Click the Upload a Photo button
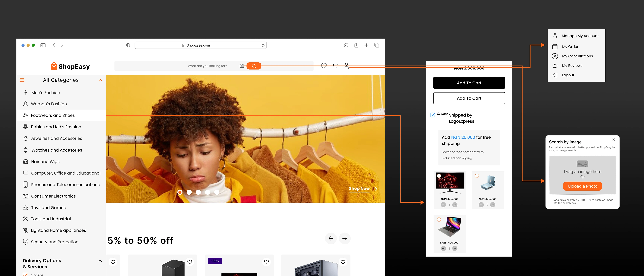The width and height of the screenshot is (644, 276). tap(582, 186)
